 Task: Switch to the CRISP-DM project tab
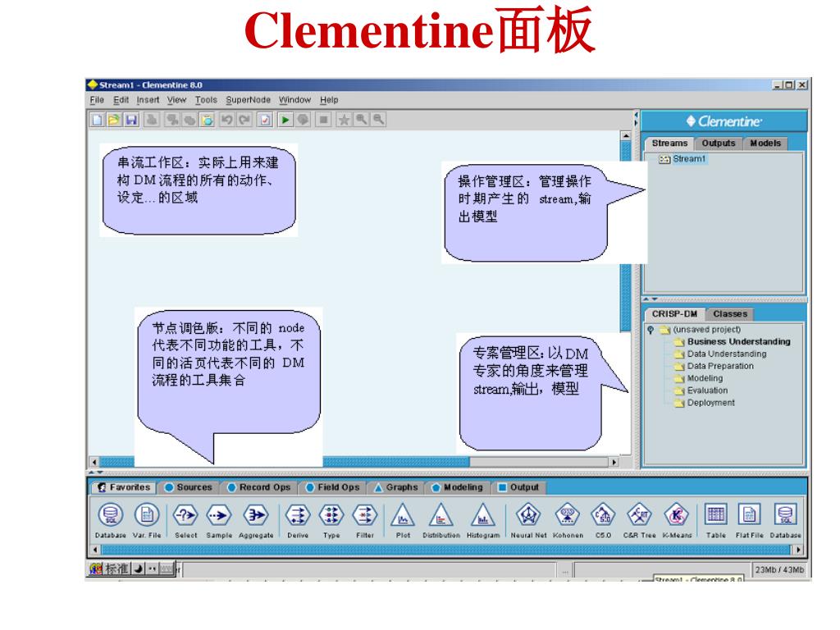coord(674,314)
